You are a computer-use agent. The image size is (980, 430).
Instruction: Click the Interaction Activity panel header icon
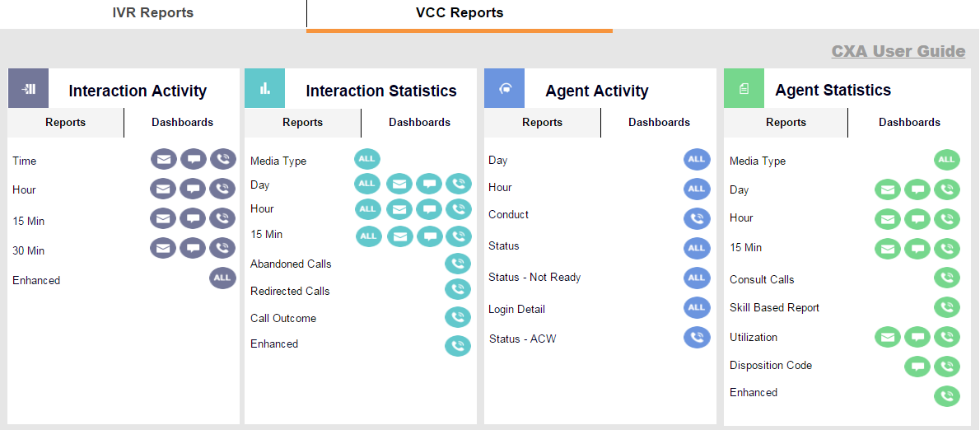point(29,89)
